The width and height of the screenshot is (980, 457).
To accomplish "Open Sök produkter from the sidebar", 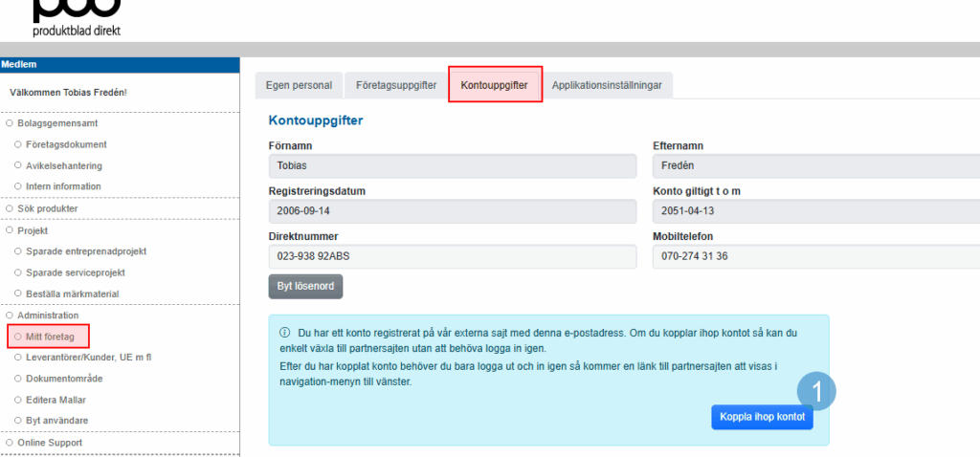I will [47, 207].
